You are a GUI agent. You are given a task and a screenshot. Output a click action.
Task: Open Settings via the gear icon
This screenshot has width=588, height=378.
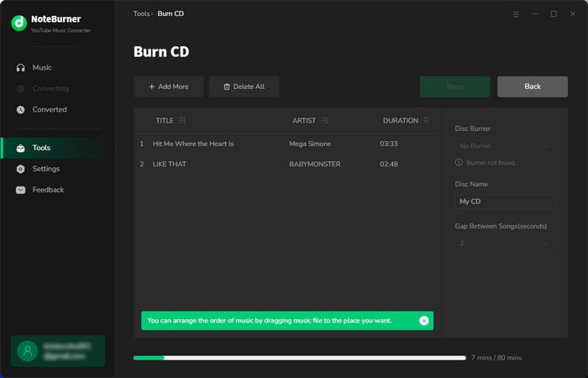tap(21, 169)
